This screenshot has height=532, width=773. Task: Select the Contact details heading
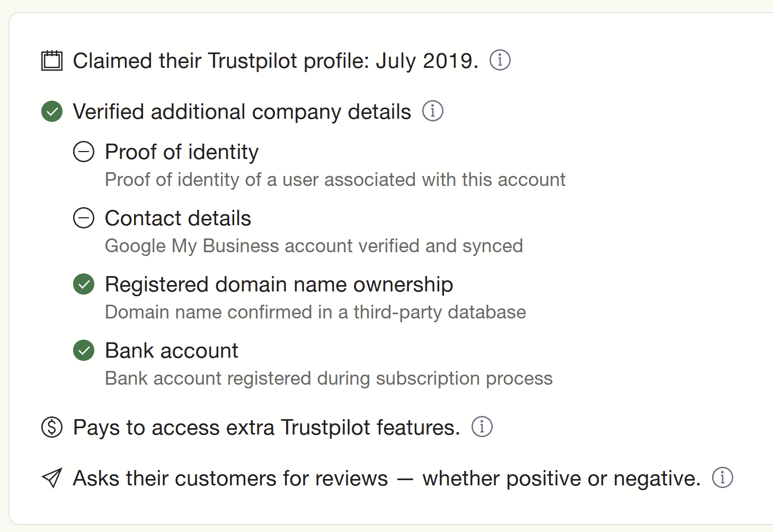(x=178, y=218)
